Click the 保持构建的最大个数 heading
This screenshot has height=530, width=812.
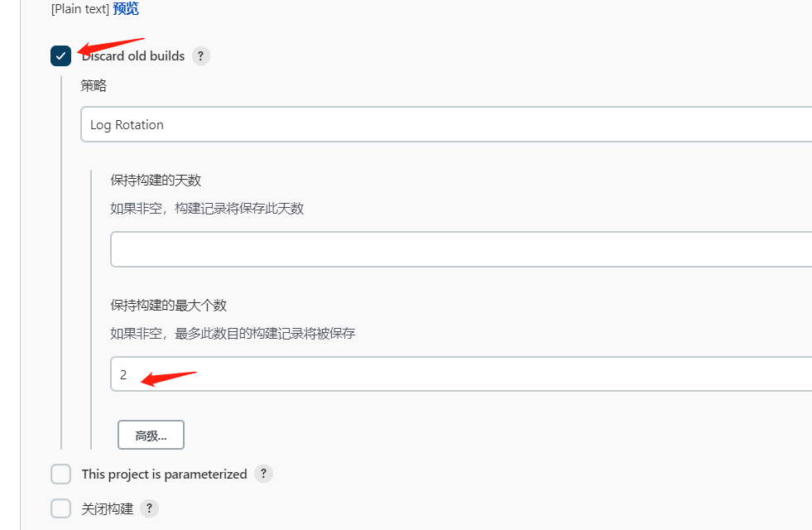169,305
